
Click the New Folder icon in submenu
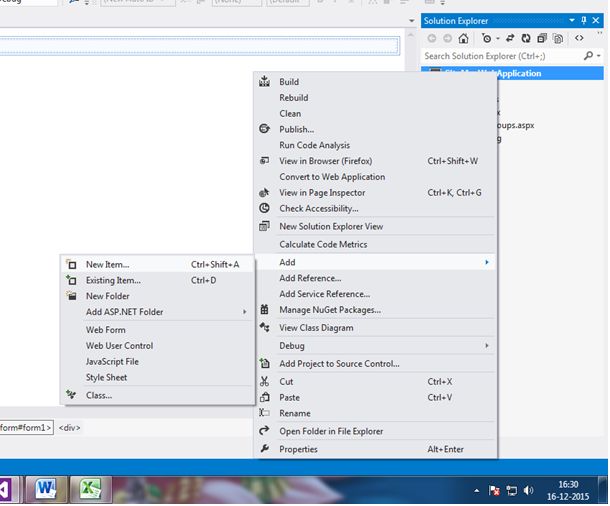coord(71,296)
